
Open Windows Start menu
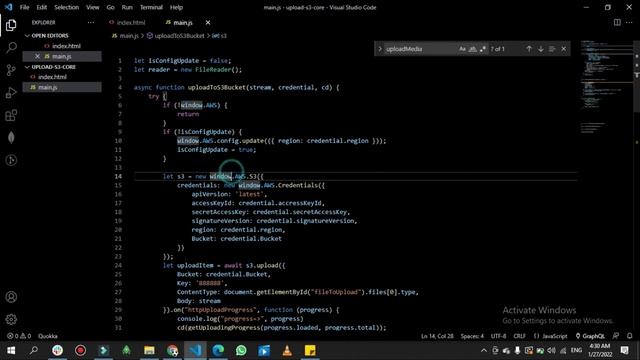pos(11,350)
